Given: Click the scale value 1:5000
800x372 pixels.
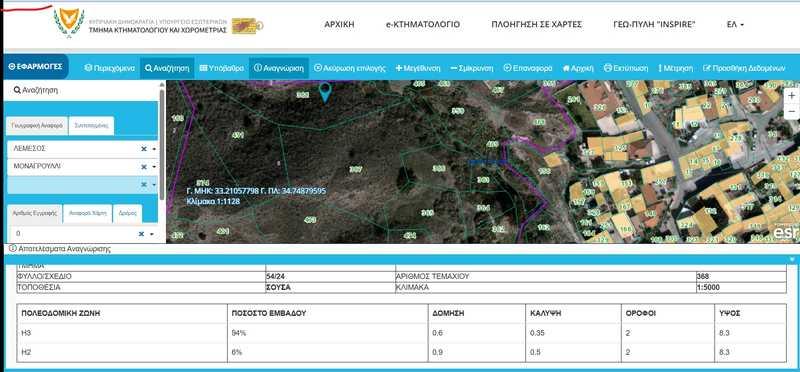Looking at the screenshot, I should (x=708, y=287).
